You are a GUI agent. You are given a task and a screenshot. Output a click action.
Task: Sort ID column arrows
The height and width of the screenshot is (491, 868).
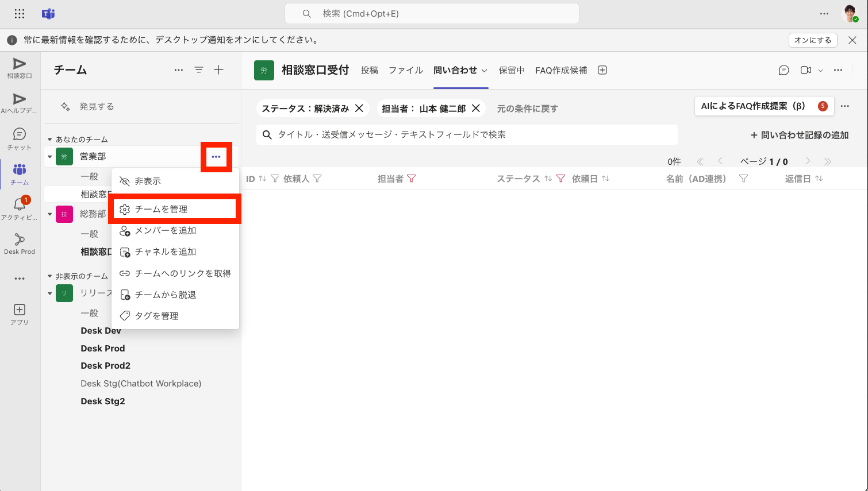tap(262, 179)
